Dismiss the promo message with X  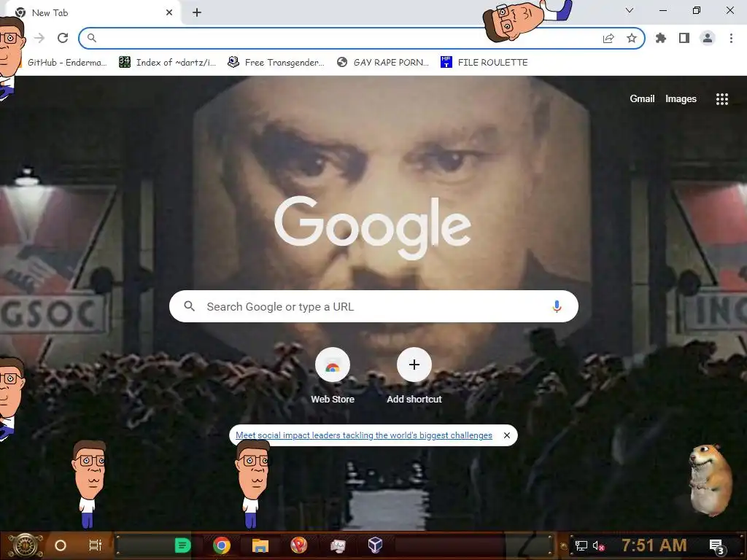tap(507, 435)
